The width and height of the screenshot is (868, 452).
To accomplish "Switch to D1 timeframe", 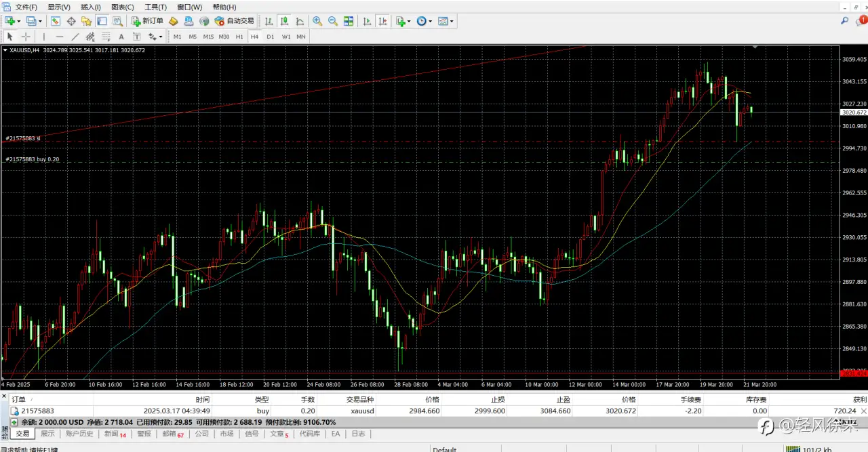I will (271, 37).
